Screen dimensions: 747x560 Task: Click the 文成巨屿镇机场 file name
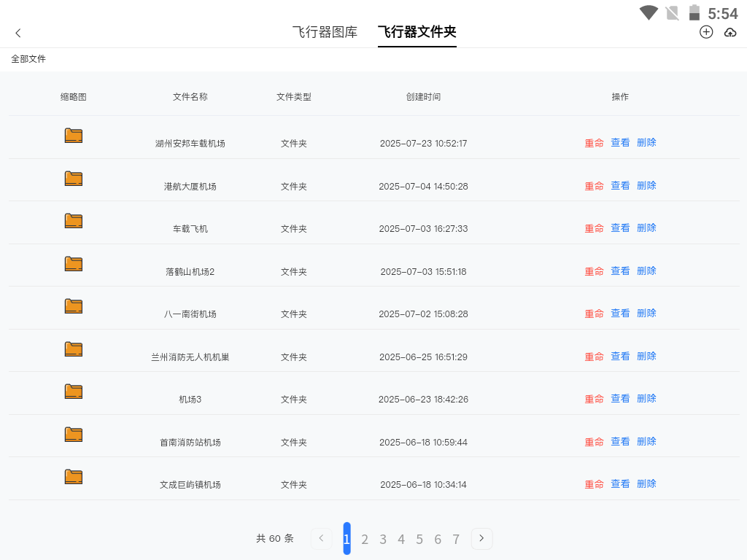(190, 484)
